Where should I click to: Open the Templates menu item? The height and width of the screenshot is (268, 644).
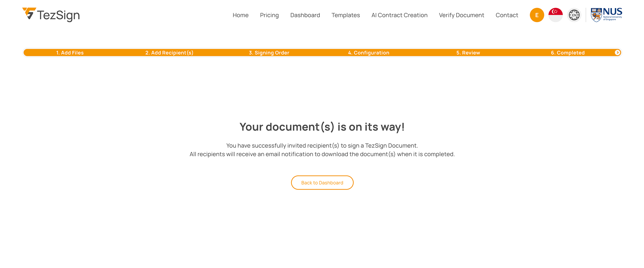click(345, 15)
